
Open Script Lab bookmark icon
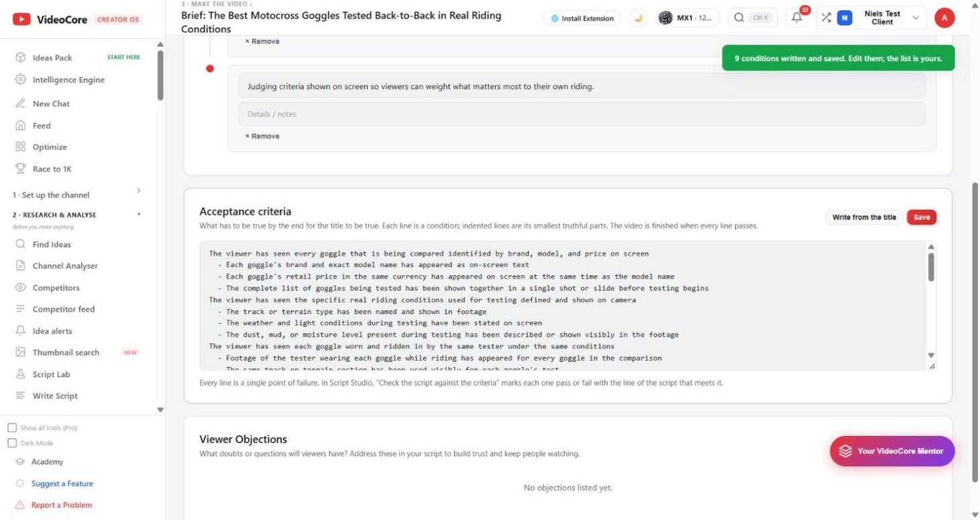[20, 375]
